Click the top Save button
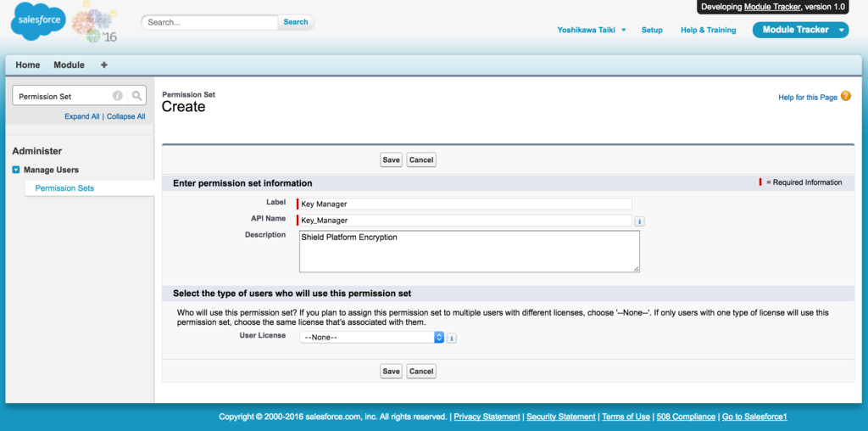The width and height of the screenshot is (868, 431). pyautogui.click(x=391, y=160)
